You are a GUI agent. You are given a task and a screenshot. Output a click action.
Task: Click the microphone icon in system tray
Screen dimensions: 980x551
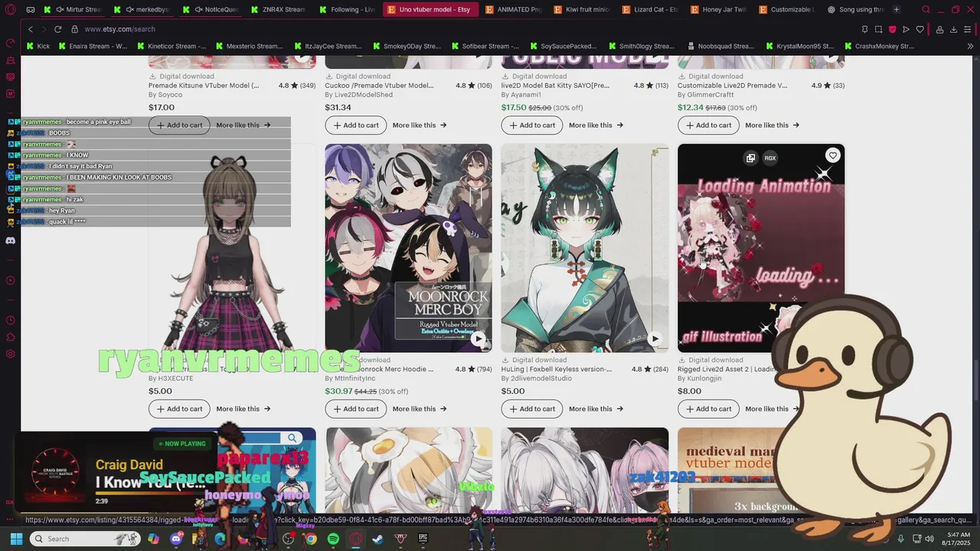pyautogui.click(x=900, y=539)
